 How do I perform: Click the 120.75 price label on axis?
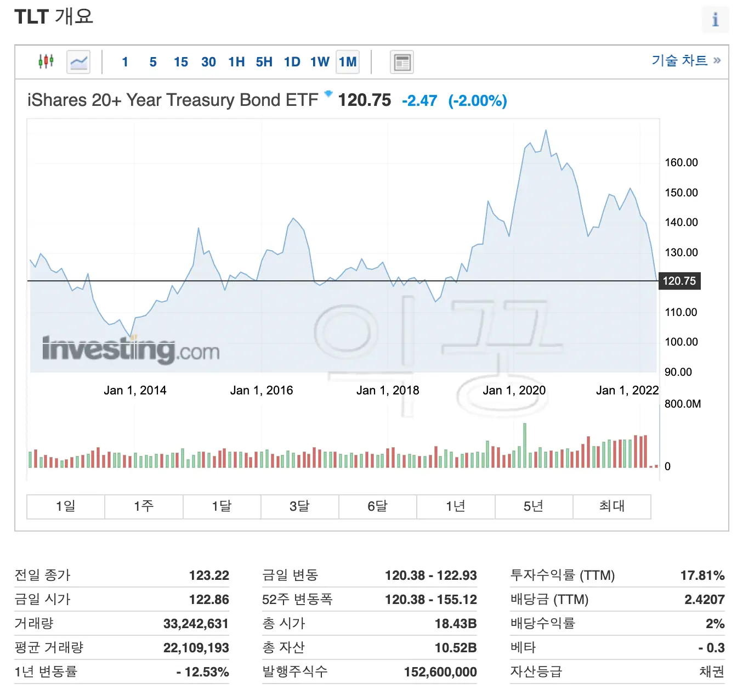tap(679, 281)
